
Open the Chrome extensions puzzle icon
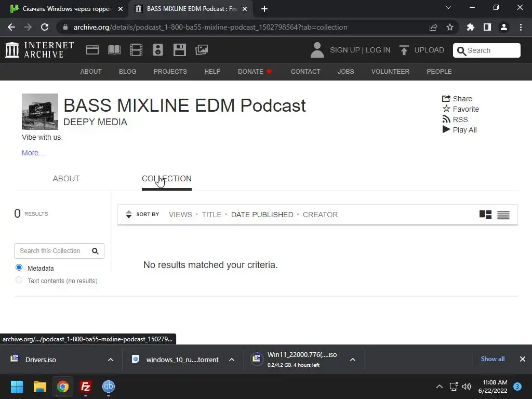[x=471, y=27]
